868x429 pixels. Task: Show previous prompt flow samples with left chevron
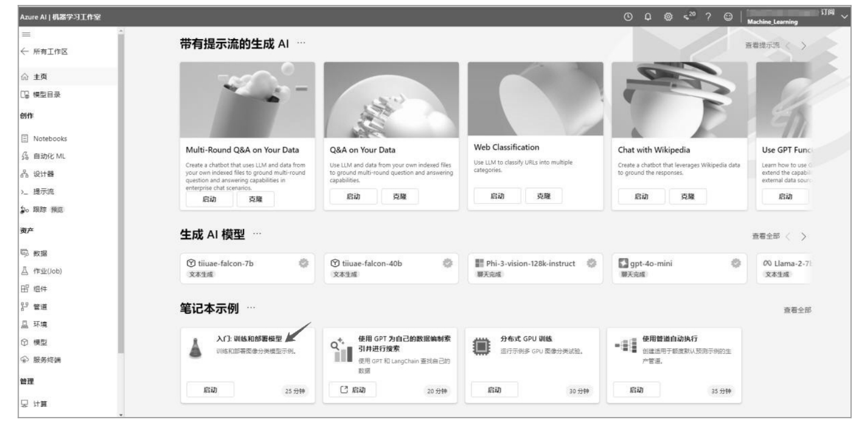click(x=788, y=46)
